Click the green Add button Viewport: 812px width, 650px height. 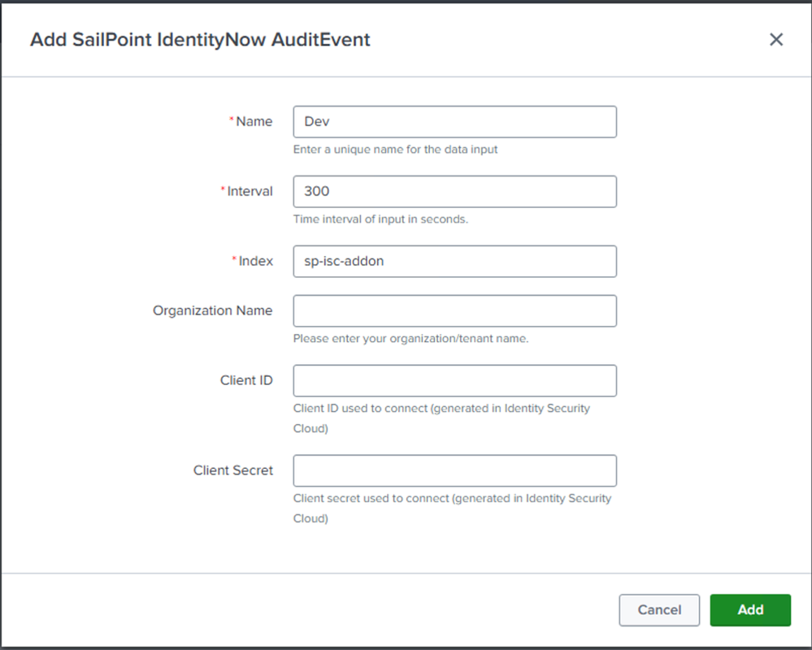coord(749,610)
